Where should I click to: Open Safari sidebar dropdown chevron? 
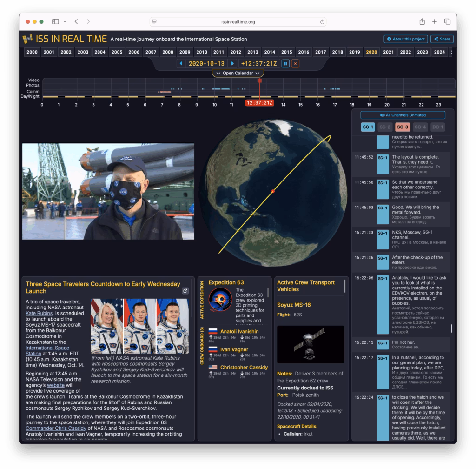click(x=65, y=22)
